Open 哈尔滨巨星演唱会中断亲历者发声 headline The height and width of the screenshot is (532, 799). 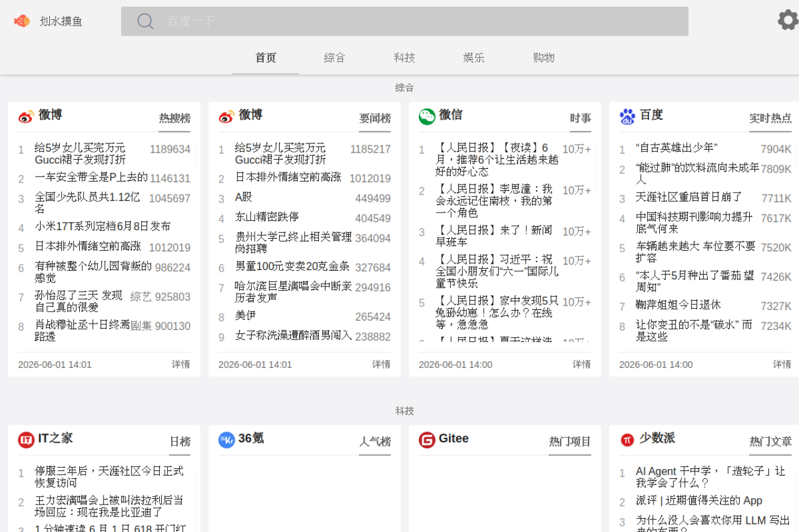[x=293, y=292]
